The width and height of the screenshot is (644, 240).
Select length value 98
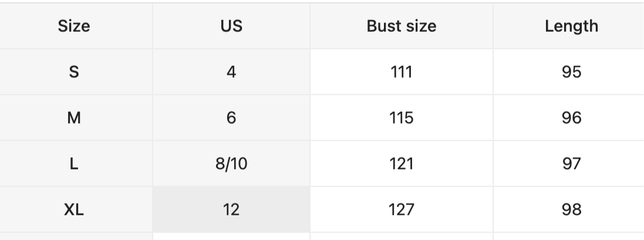coord(571,209)
